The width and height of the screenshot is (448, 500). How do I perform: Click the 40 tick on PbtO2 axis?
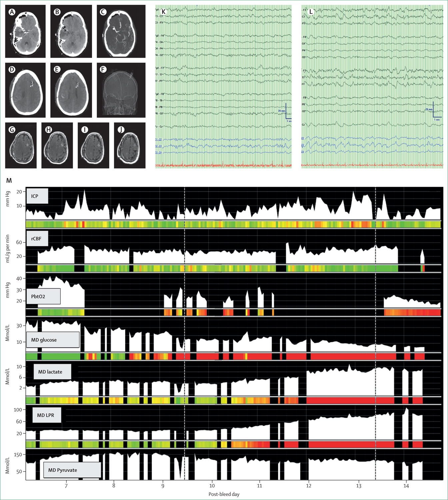click(19, 278)
